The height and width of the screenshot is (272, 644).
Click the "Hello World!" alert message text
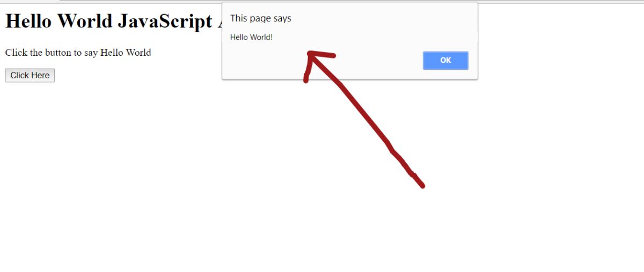252,37
